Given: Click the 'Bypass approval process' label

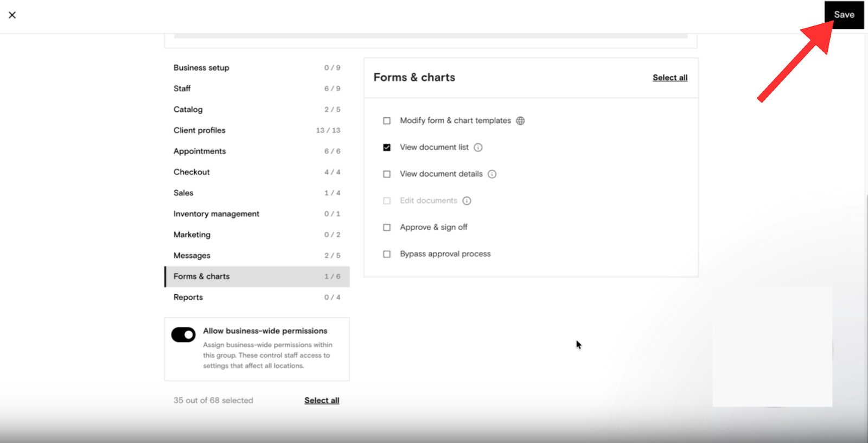Looking at the screenshot, I should pyautogui.click(x=445, y=254).
